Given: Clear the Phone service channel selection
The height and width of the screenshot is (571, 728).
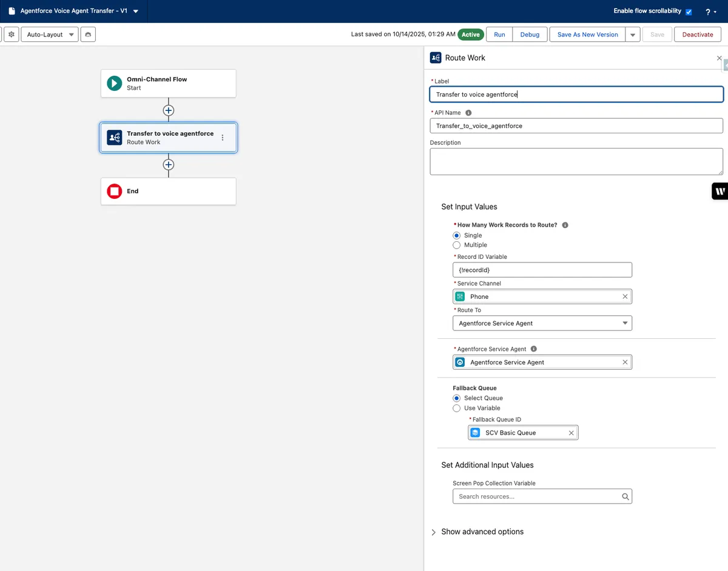Looking at the screenshot, I should point(625,296).
